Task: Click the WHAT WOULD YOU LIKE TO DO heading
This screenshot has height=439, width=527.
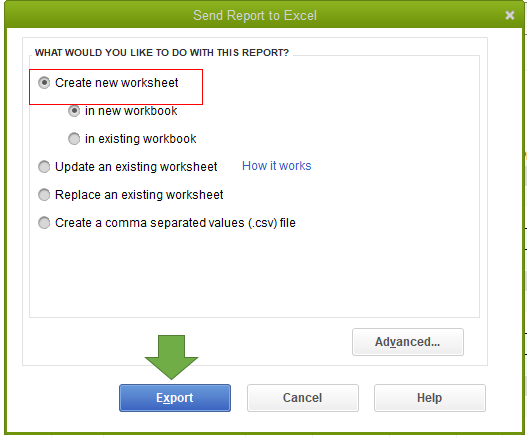Action: [162, 53]
